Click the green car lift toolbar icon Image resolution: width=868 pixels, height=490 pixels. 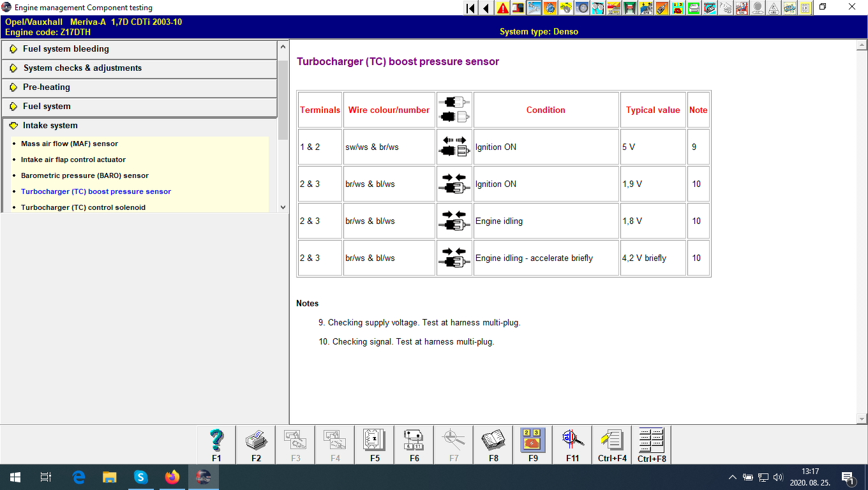pos(630,8)
